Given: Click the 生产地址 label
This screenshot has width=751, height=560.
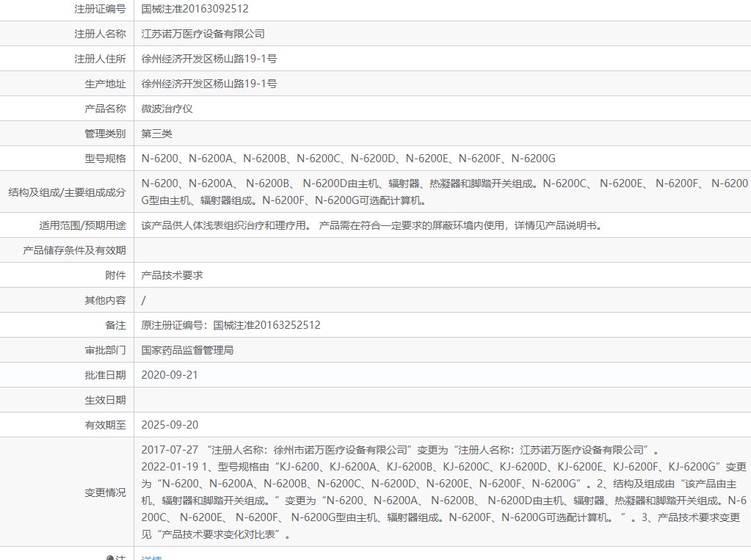Looking at the screenshot, I should (x=105, y=84).
